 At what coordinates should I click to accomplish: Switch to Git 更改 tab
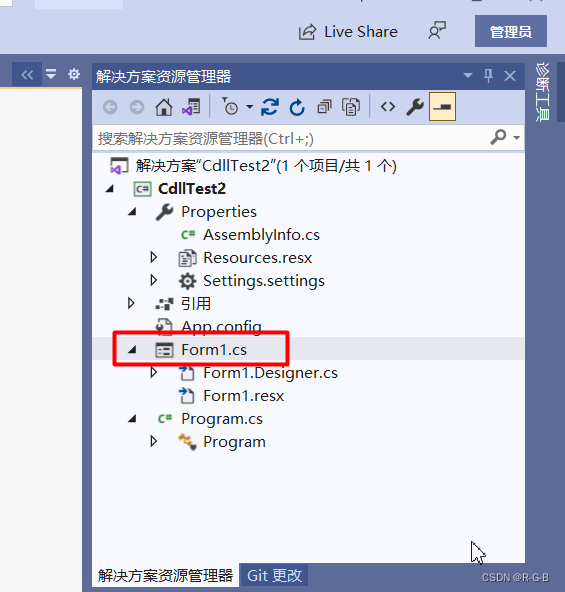point(274,575)
